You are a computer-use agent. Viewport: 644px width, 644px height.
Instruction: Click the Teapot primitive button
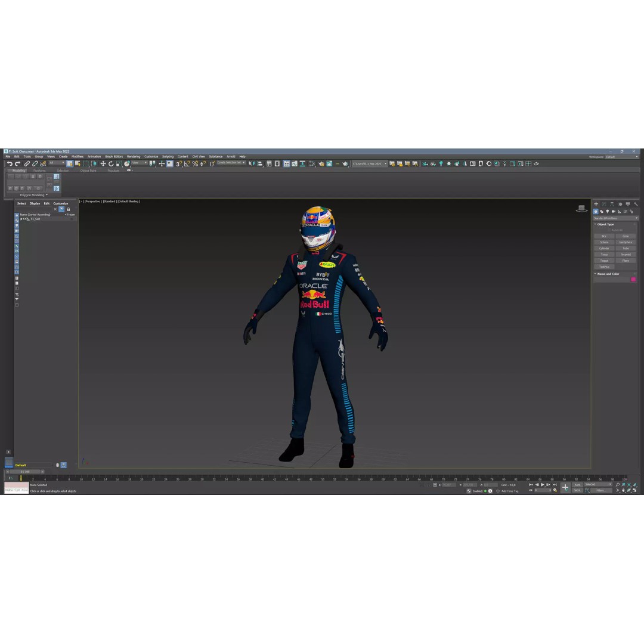(x=604, y=261)
